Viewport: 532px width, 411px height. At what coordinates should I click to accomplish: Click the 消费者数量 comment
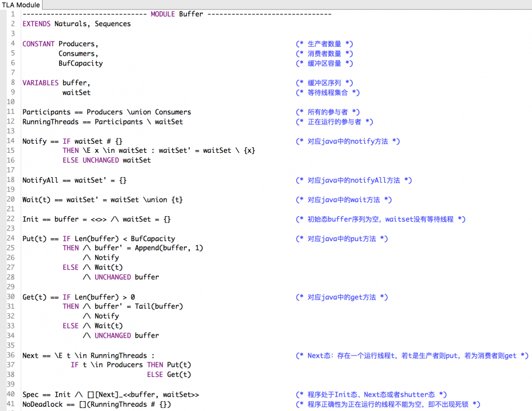(325, 54)
